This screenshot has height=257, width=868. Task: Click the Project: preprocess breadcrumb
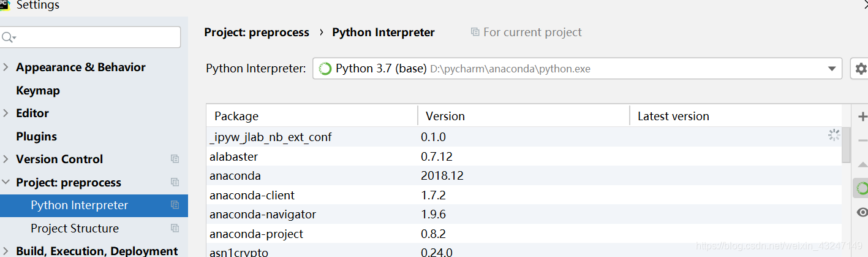point(257,33)
